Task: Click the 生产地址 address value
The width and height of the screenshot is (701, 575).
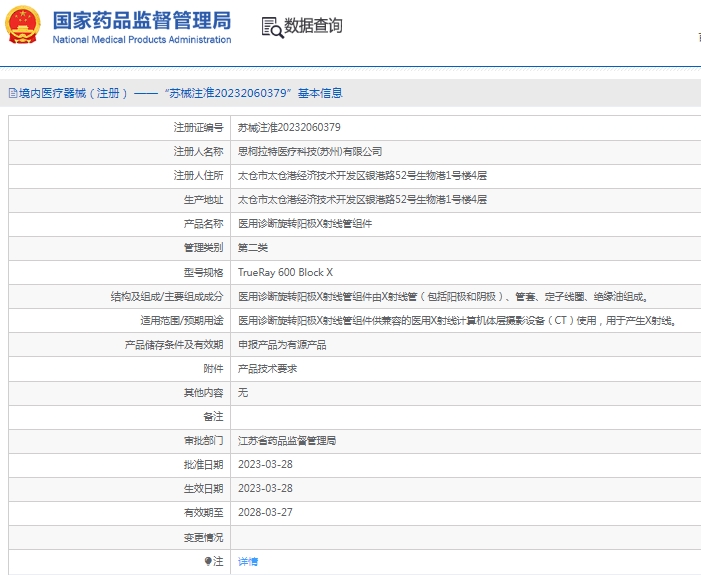Action: click(x=362, y=200)
